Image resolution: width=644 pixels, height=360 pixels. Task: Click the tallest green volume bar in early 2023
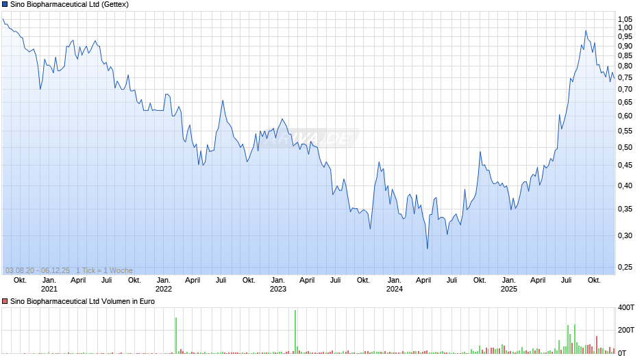295,332
